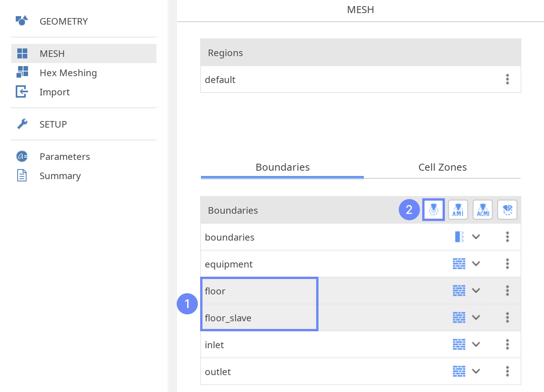Expand the type dropdown for inlet
The width and height of the screenshot is (544, 392).
(x=476, y=344)
